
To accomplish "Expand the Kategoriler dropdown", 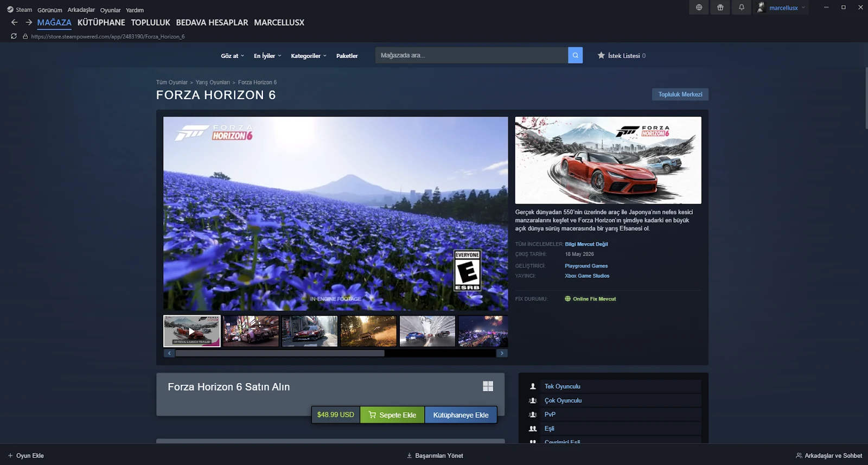I will 309,56.
